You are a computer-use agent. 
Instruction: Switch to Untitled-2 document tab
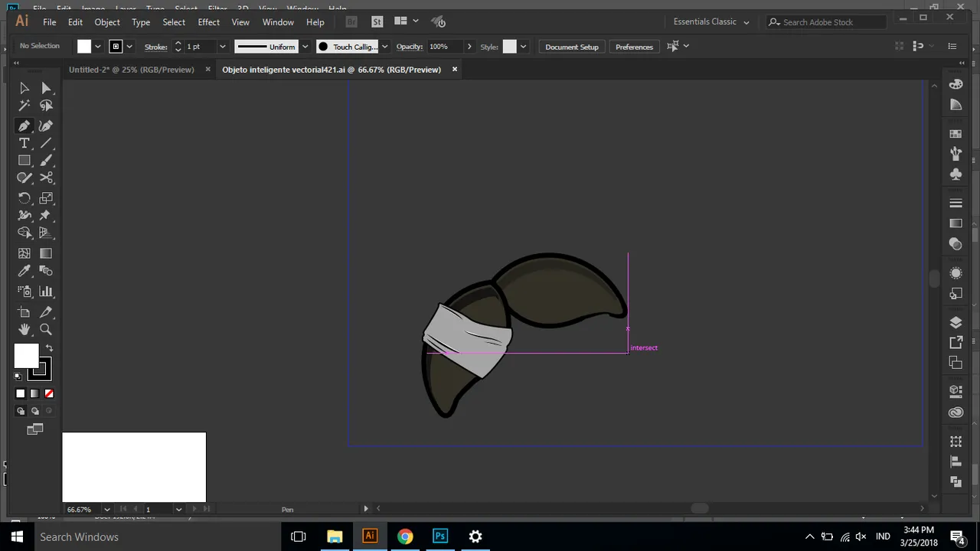132,69
